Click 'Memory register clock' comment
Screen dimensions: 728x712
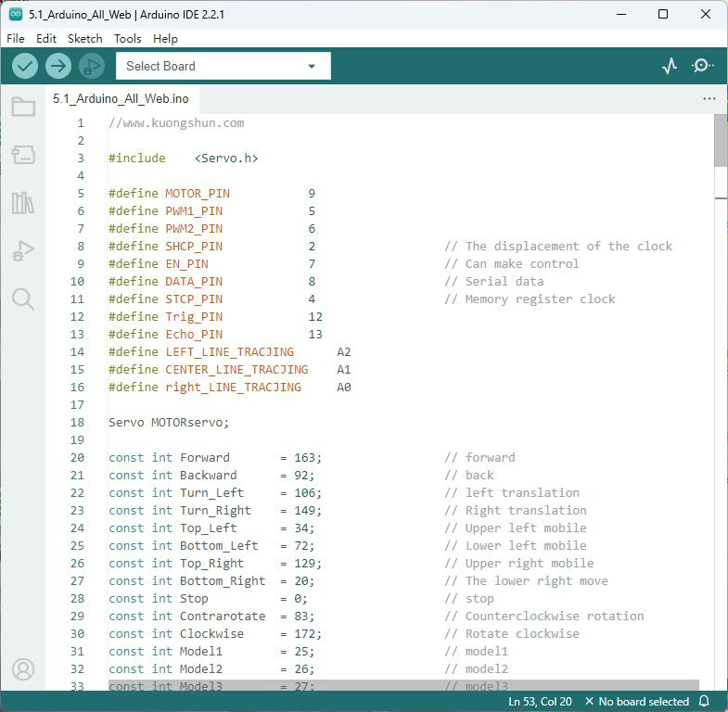[x=530, y=299]
